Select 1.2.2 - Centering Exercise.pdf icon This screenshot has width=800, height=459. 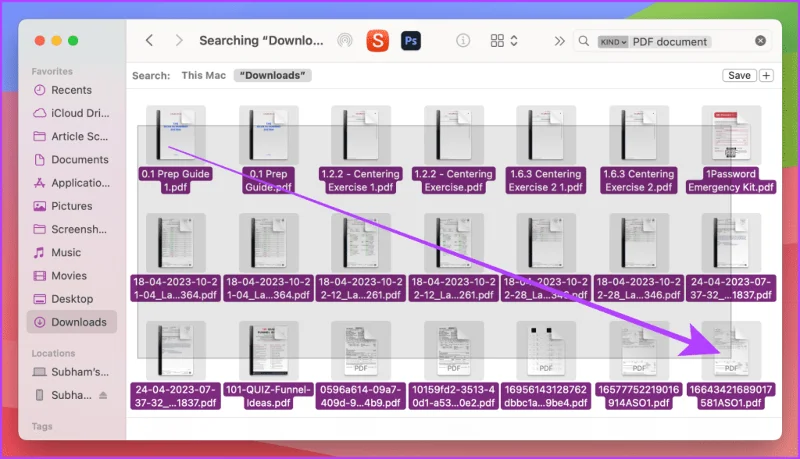click(454, 135)
